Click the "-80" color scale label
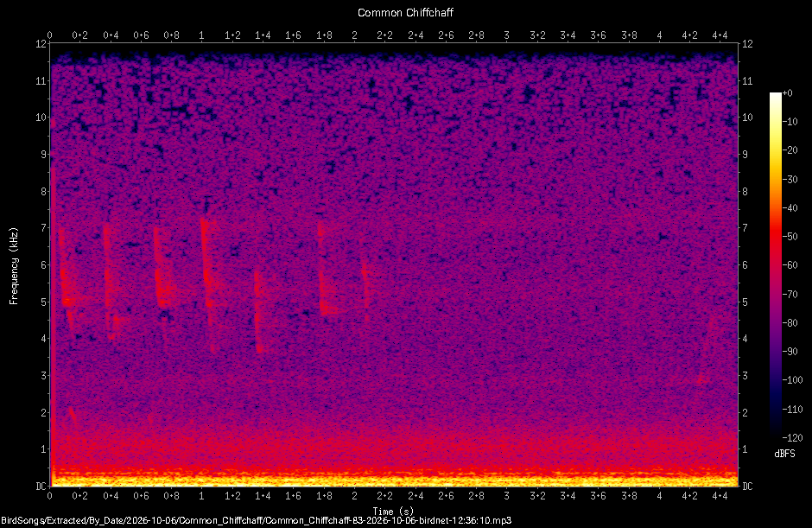This screenshot has height=528, width=812. (790, 323)
